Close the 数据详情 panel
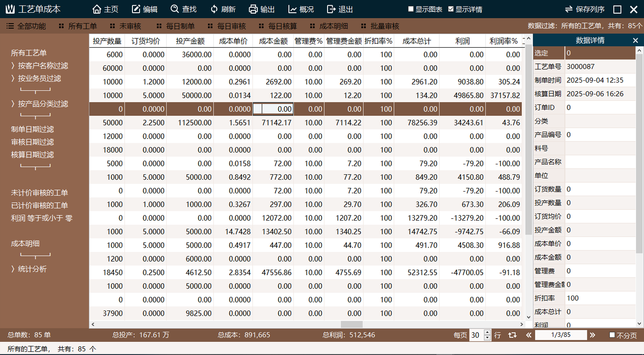This screenshot has height=355, width=644. pos(636,40)
